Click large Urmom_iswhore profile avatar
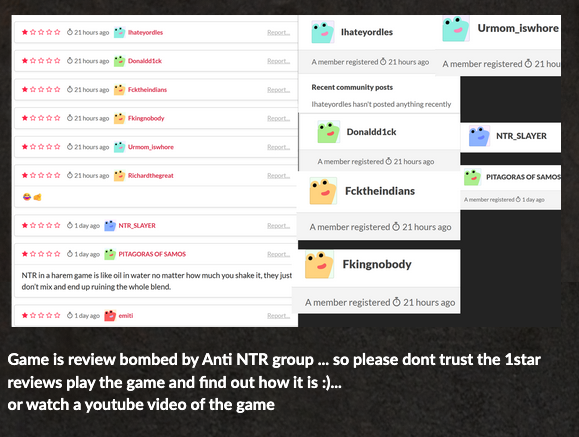The height and width of the screenshot is (437, 579). [456, 29]
